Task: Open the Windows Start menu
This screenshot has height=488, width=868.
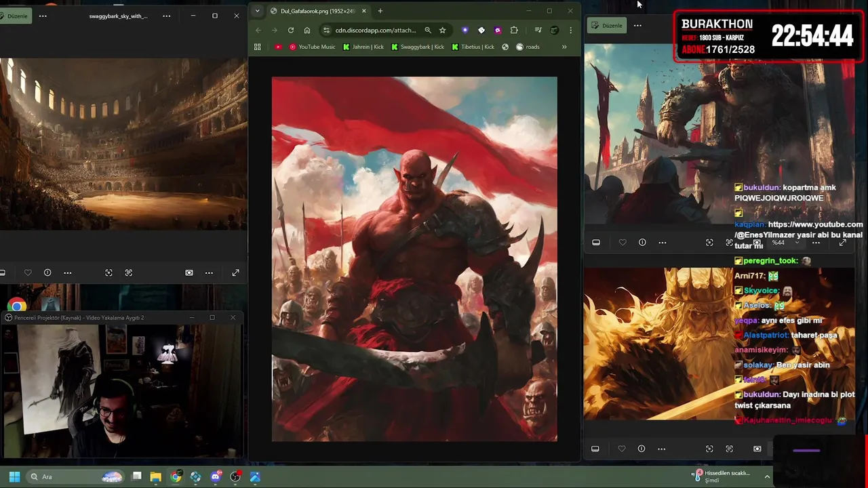Action: tap(14, 476)
